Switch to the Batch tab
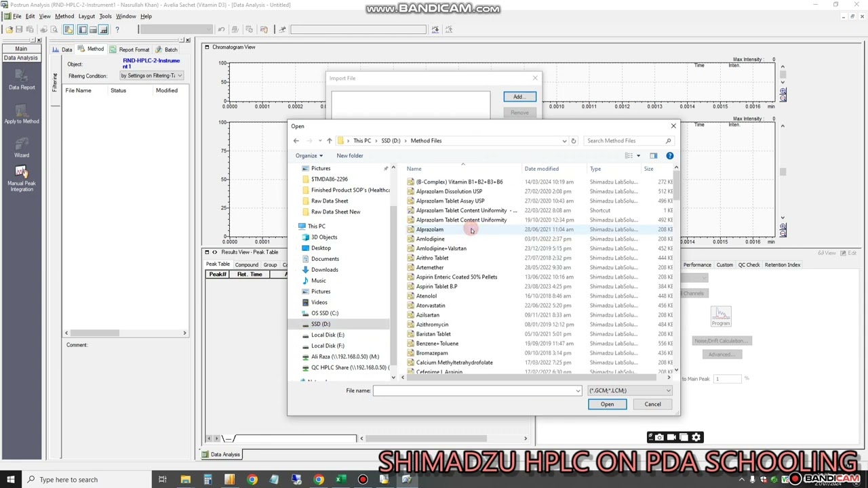 coord(167,49)
